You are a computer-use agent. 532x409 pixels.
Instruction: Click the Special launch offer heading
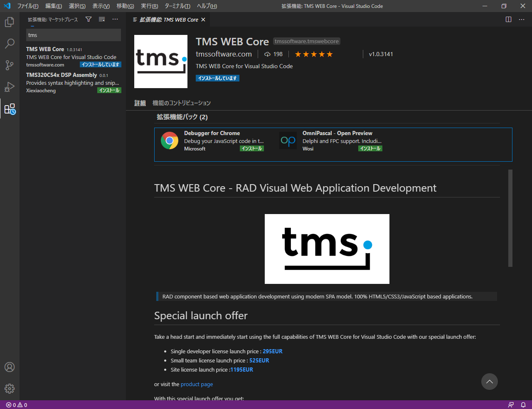[x=201, y=315]
